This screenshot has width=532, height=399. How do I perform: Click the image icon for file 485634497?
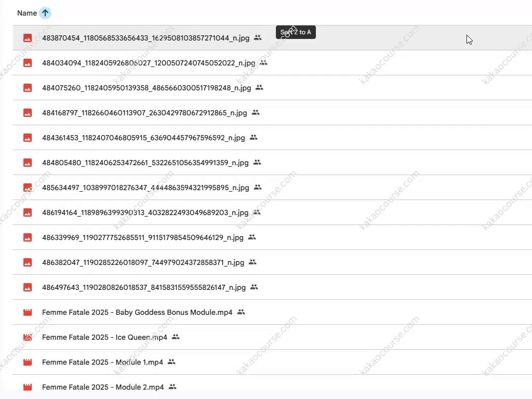[28, 188]
